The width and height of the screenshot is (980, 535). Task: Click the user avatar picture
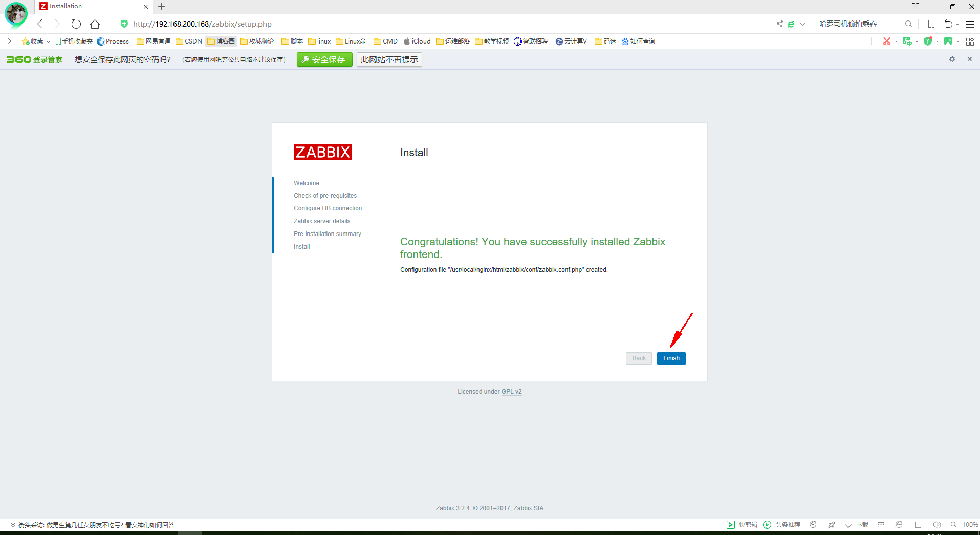point(16,14)
